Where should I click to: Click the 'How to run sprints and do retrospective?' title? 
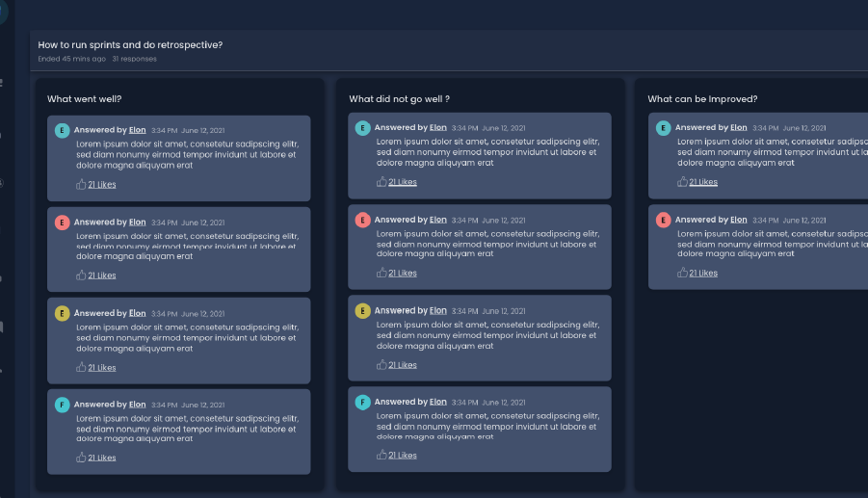(x=130, y=44)
